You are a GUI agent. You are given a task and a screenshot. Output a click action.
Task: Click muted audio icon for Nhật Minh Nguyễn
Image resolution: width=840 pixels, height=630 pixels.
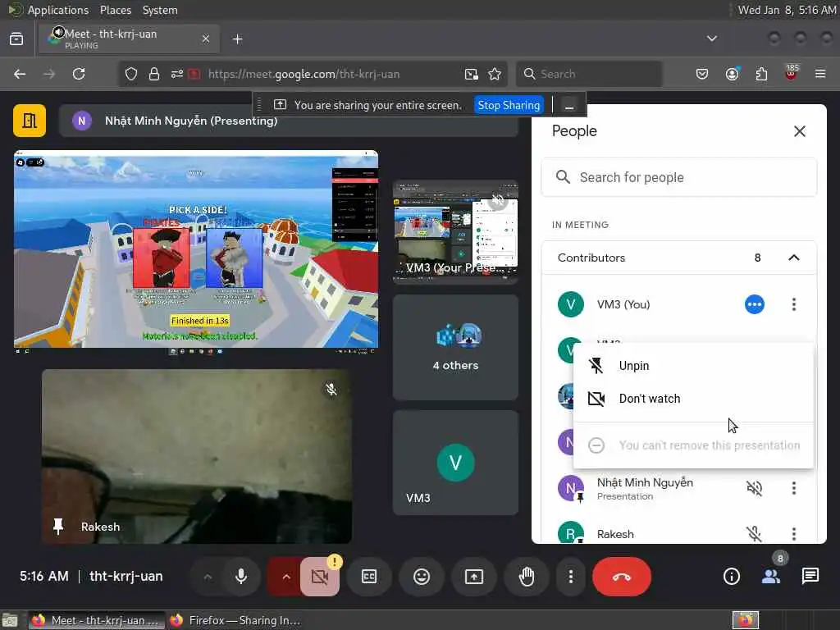coord(755,488)
